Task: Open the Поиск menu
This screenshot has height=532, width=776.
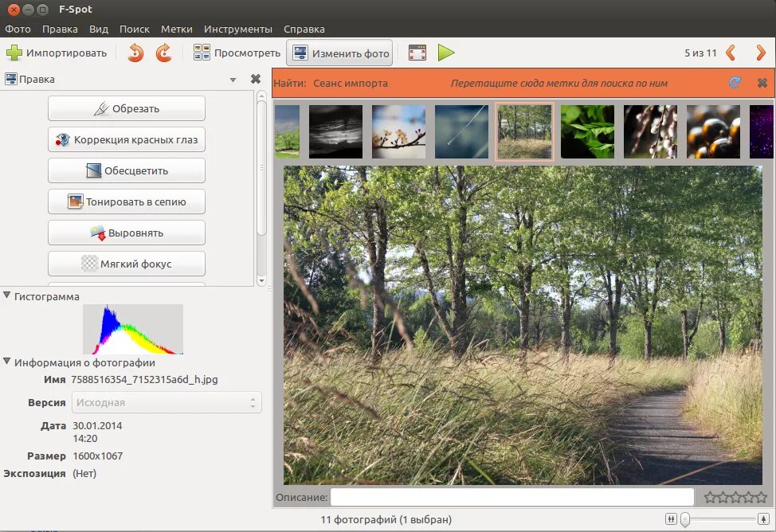Action: coord(134,29)
